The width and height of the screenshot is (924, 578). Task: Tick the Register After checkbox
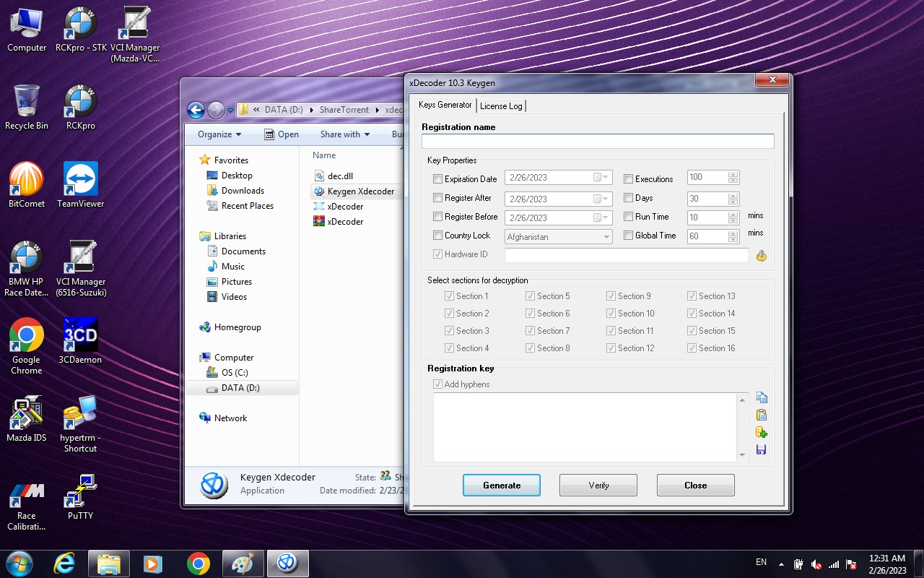coord(437,198)
